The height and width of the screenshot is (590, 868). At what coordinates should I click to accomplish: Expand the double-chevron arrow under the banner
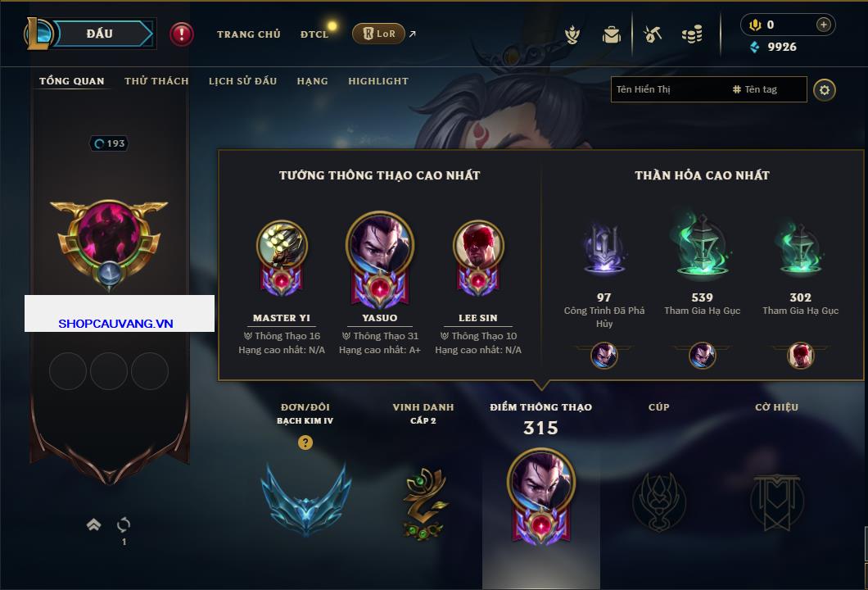coord(93,524)
